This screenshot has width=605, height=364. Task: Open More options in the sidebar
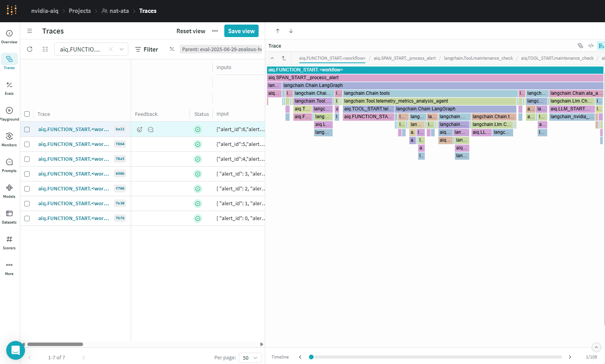coord(9,268)
